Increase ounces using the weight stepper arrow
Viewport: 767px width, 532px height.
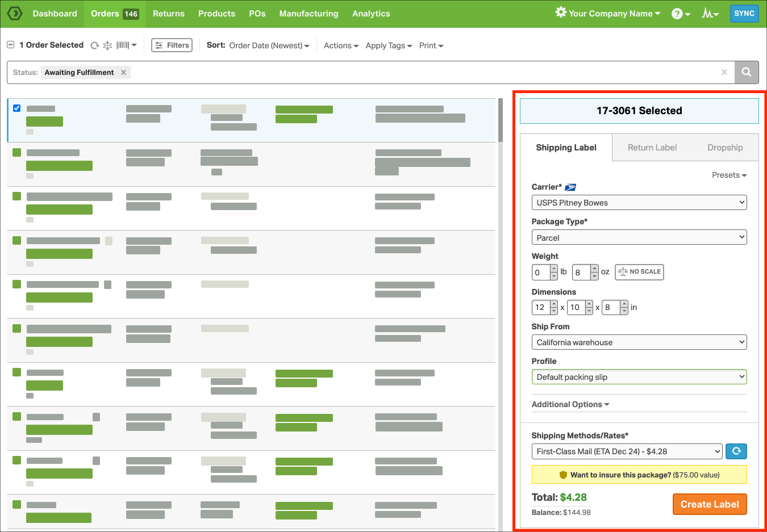pyautogui.click(x=594, y=269)
